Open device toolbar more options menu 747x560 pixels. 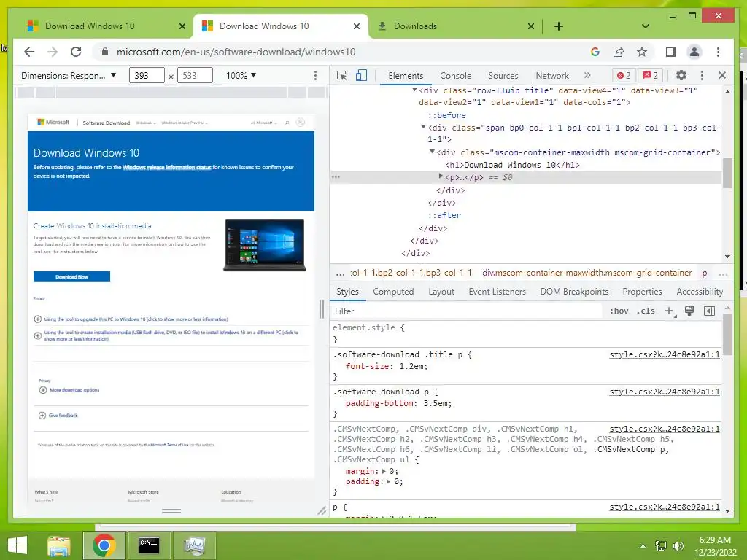pos(315,75)
